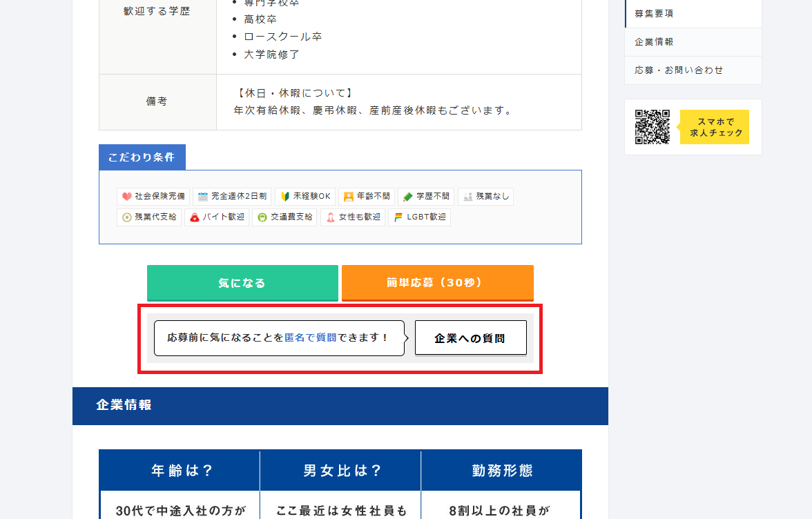The height and width of the screenshot is (519, 812).
Task: Click the 年次有給休暇、慶弔休暇 sentence
Action: coord(373,110)
